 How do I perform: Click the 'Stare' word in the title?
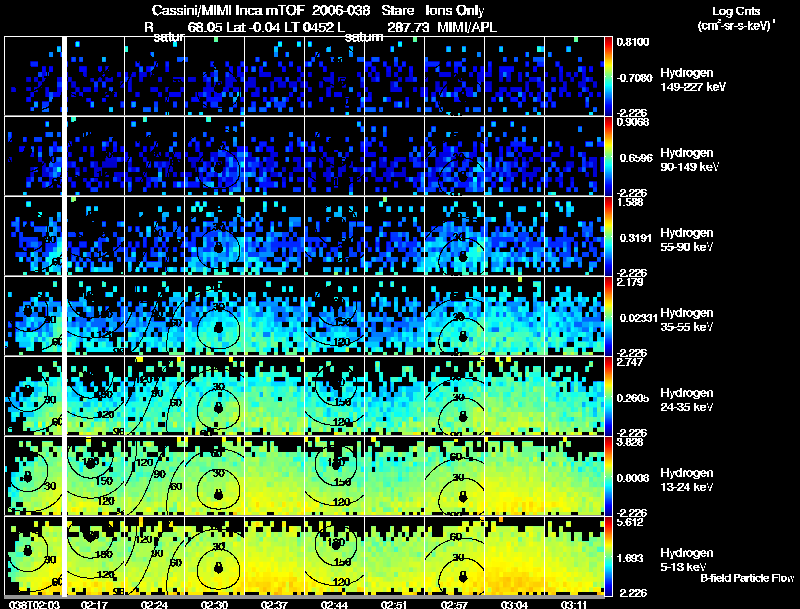[x=397, y=11]
